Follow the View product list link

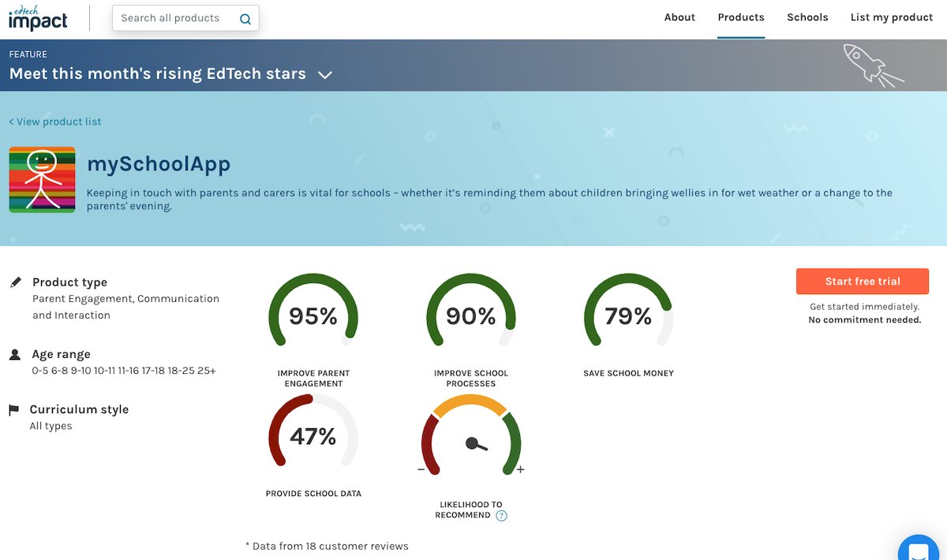click(55, 121)
